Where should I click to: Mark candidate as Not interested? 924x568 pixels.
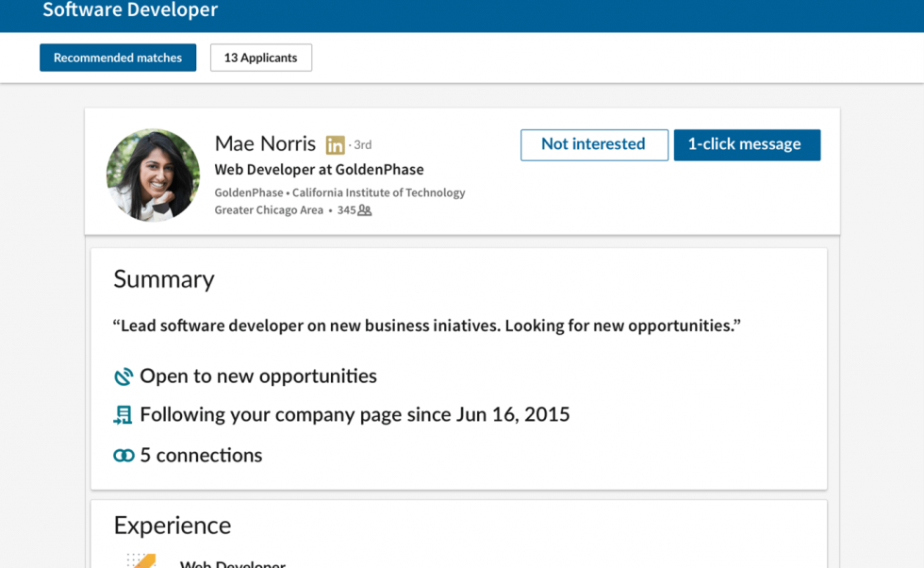click(593, 144)
